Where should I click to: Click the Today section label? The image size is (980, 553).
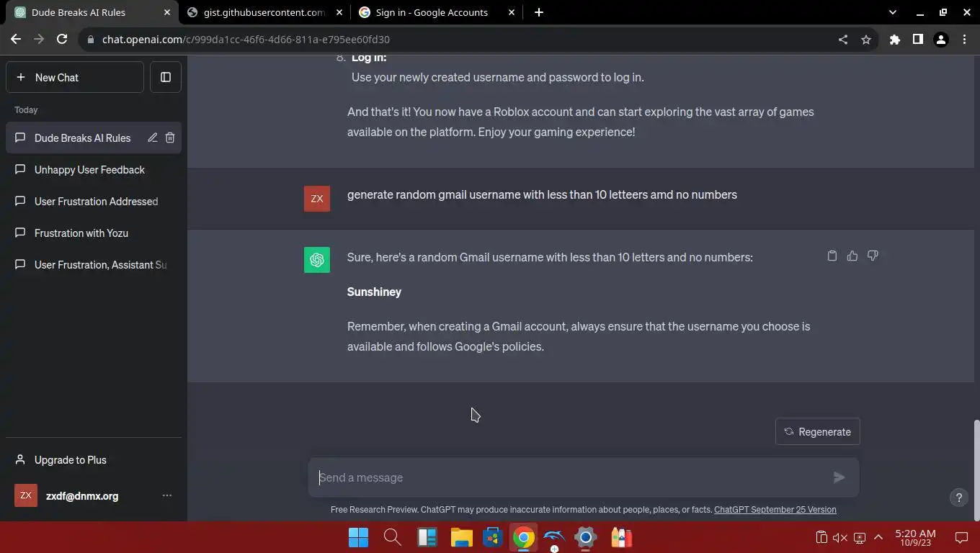(x=26, y=110)
